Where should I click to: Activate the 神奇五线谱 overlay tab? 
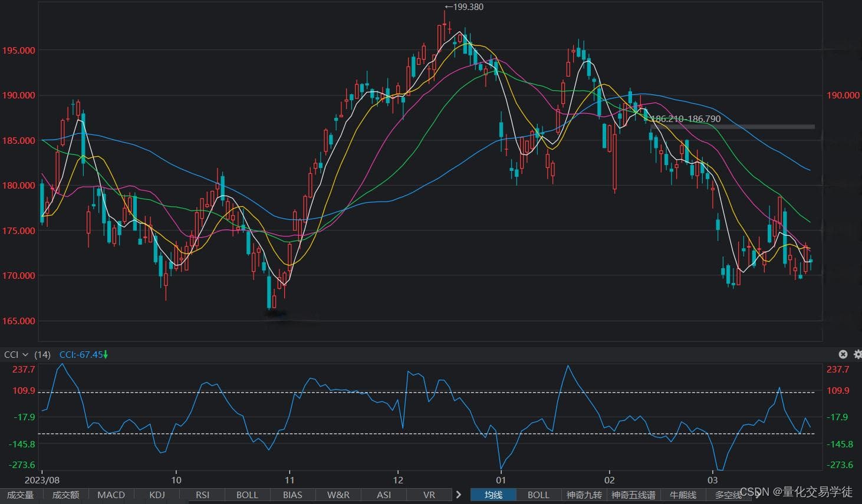click(x=633, y=495)
